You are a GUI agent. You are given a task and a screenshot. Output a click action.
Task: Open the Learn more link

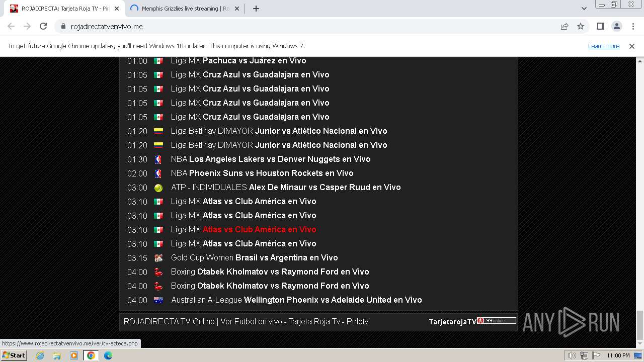pyautogui.click(x=604, y=46)
